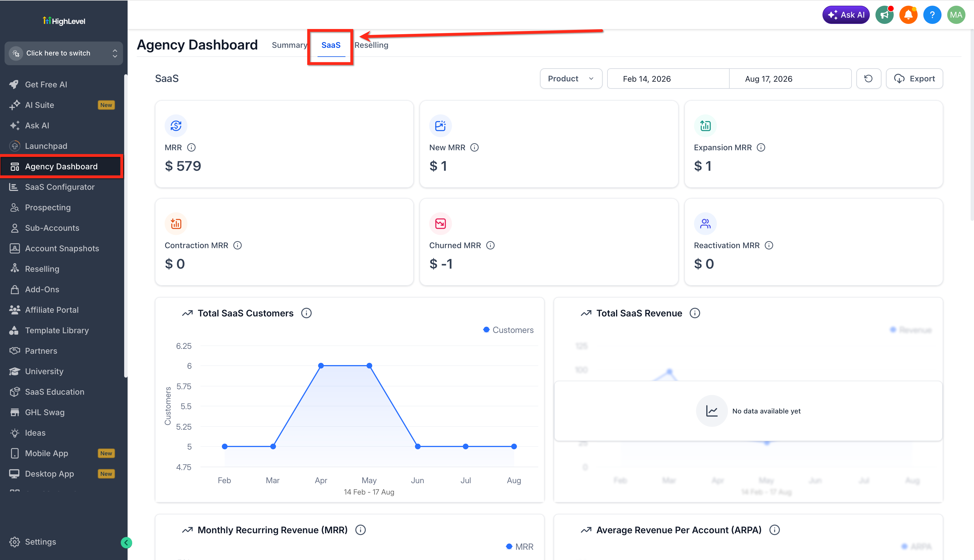Screen dimensions: 974x560
Task: Click the Churned MRR info icon
Action: coord(490,245)
